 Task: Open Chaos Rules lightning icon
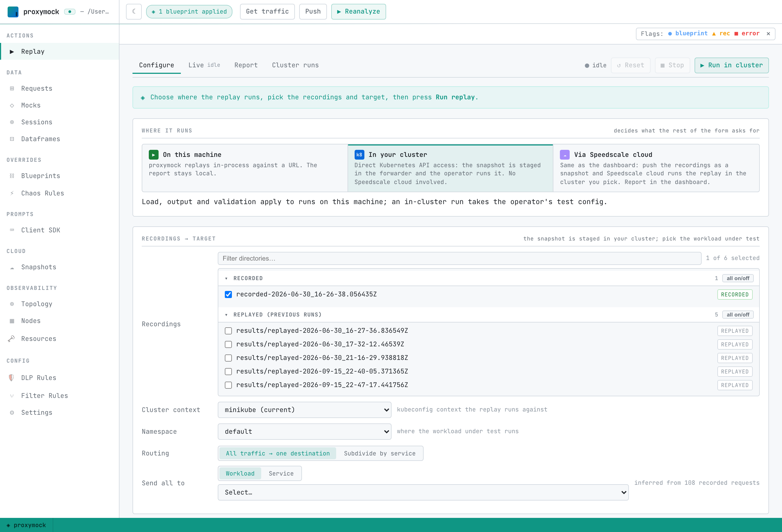tap(12, 193)
